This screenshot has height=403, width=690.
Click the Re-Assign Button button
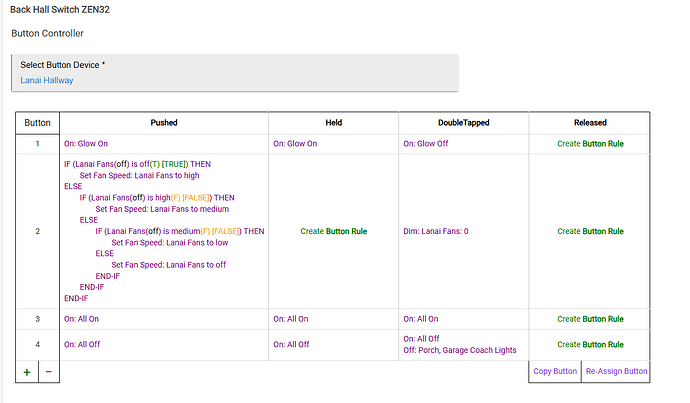click(616, 371)
